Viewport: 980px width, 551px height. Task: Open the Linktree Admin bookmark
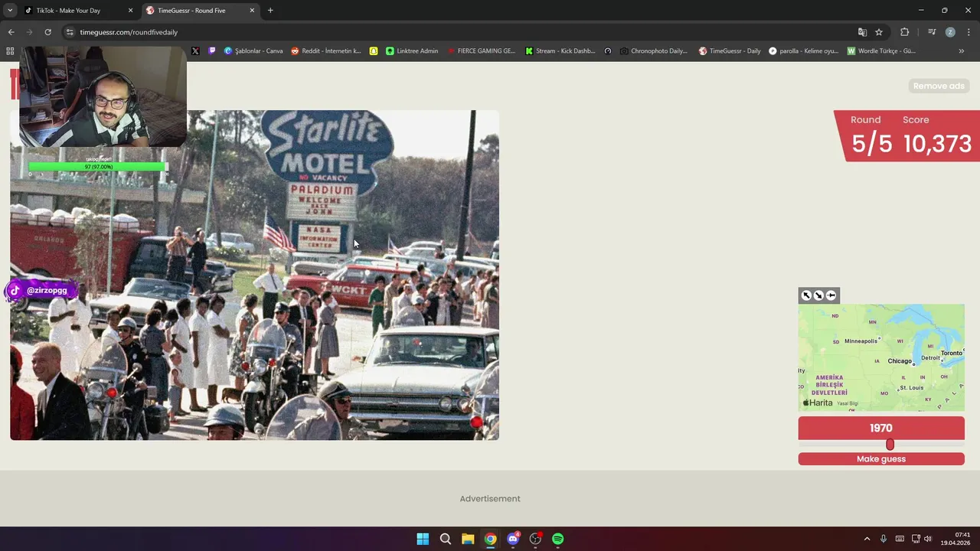coord(412,51)
